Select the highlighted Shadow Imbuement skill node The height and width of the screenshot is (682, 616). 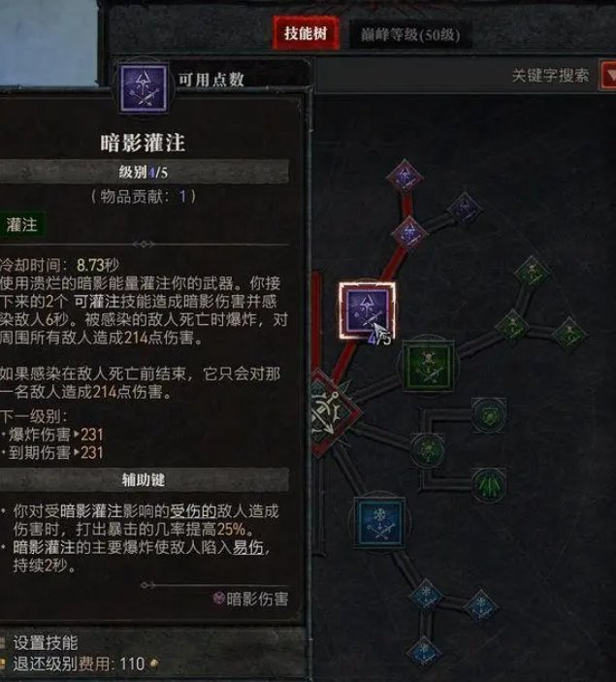(x=367, y=309)
